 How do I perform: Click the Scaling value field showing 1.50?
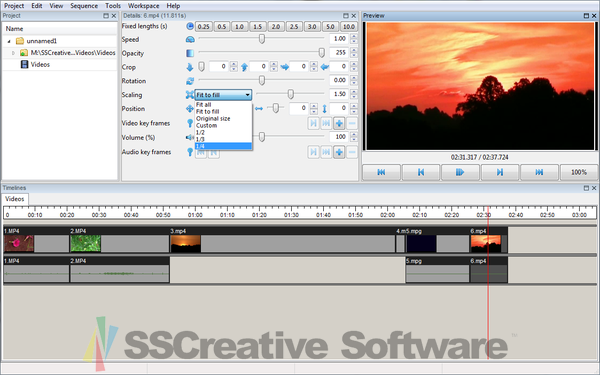(339, 94)
